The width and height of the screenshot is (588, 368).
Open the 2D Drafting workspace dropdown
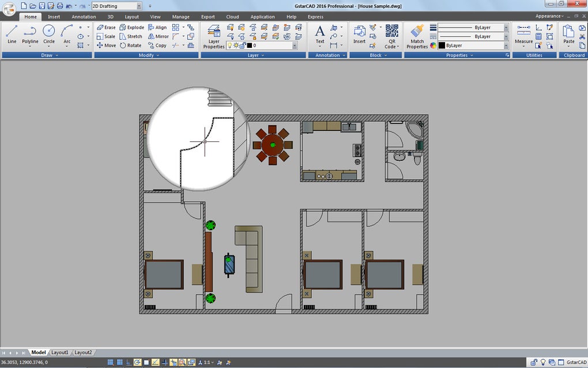(139, 6)
